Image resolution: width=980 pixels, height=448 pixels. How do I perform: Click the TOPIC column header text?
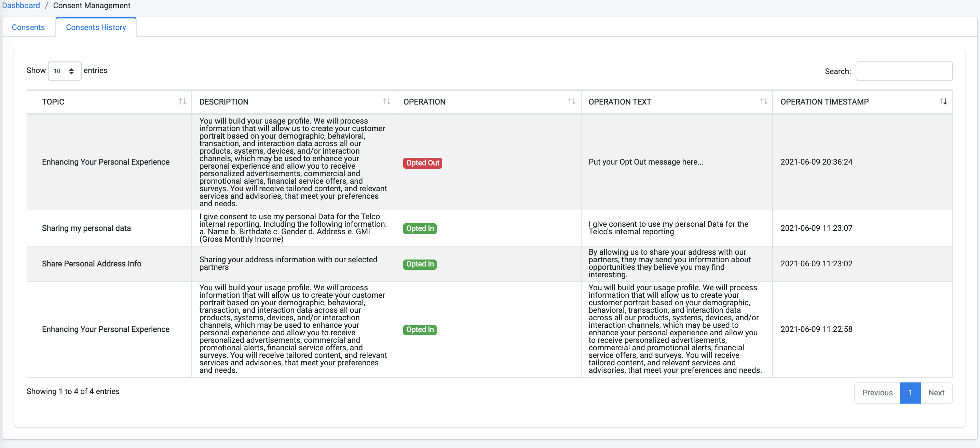tap(53, 101)
